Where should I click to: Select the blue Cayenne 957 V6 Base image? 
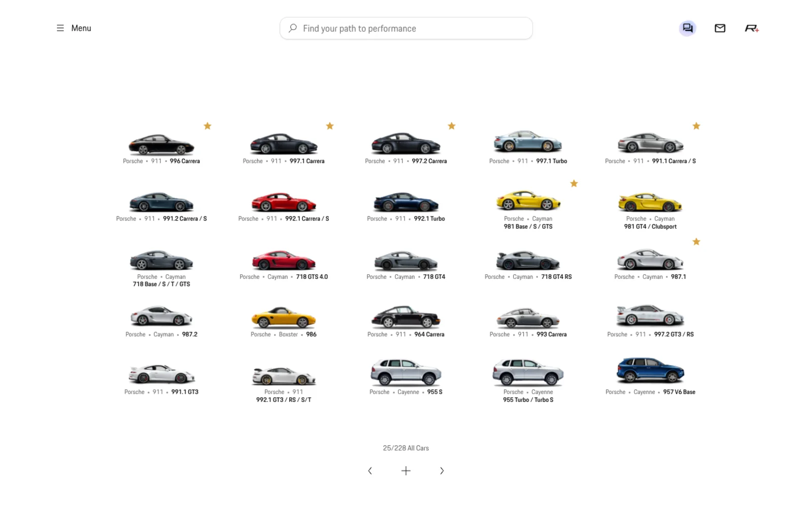650,370
